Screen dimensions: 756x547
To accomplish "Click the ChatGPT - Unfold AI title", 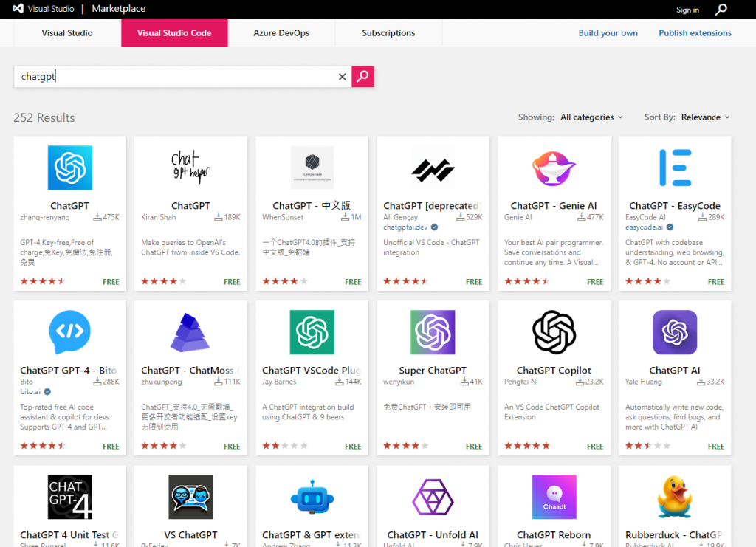I will (x=433, y=535).
